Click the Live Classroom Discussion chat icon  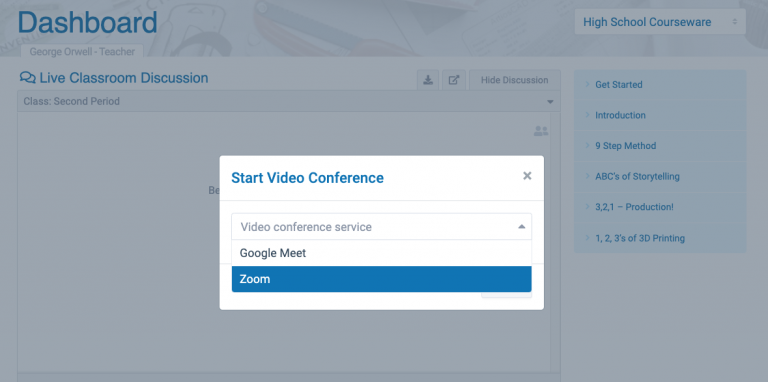[x=27, y=77]
